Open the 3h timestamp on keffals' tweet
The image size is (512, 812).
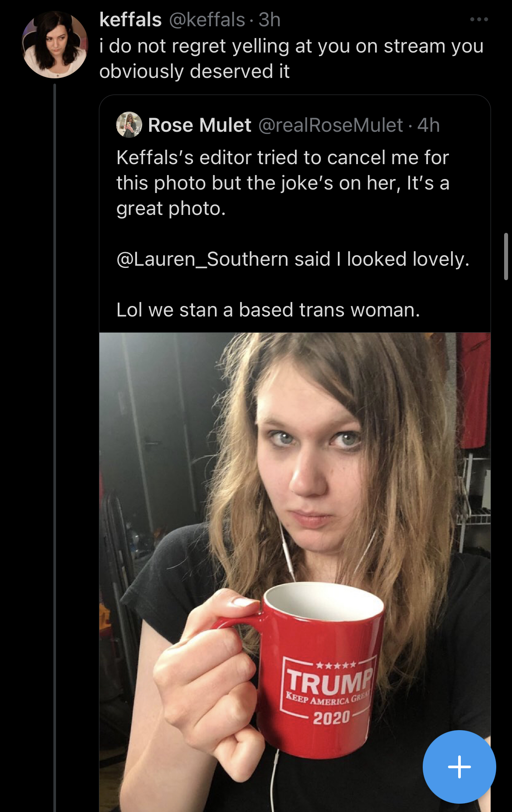(x=269, y=20)
